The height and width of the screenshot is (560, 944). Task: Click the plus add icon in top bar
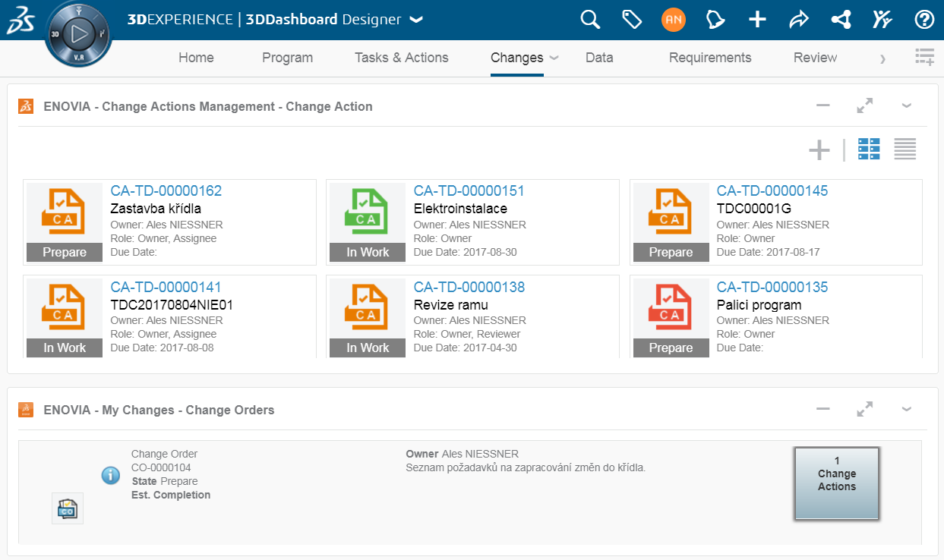pyautogui.click(x=757, y=20)
